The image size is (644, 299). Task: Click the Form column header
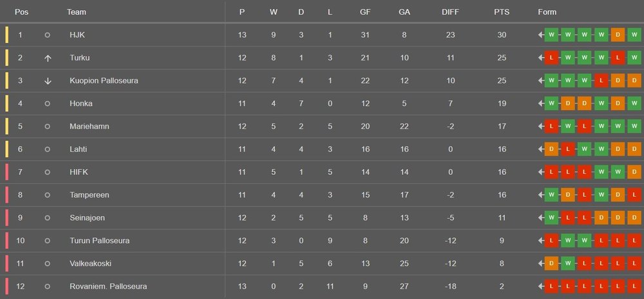547,12
